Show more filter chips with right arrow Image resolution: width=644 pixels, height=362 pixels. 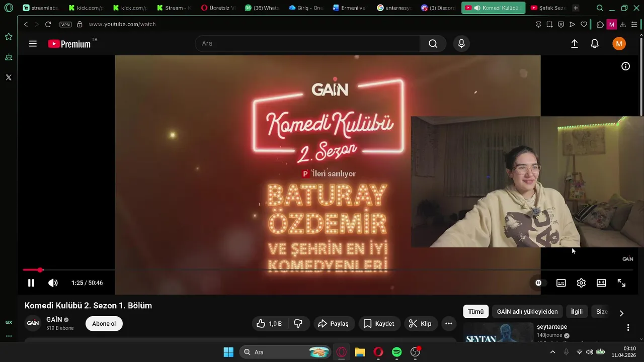[x=621, y=313]
